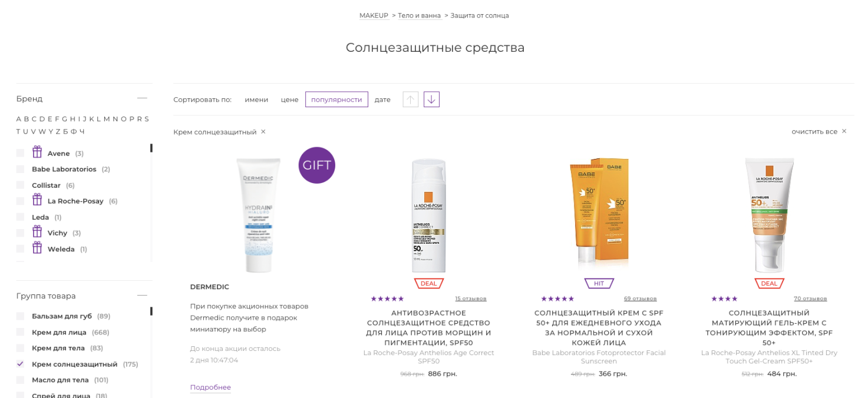Collapse the Группа товара filter section
This screenshot has width=868, height=398.
[142, 296]
